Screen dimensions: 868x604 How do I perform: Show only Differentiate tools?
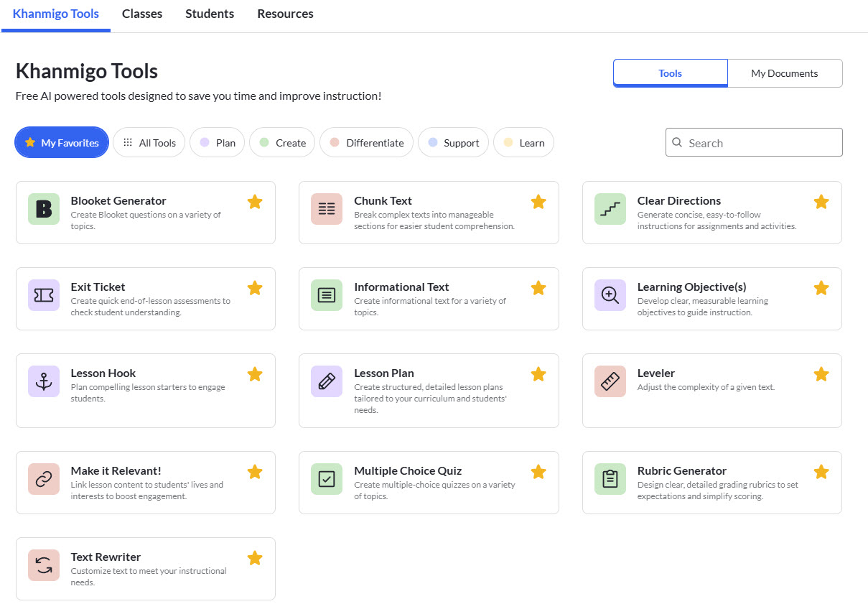[366, 142]
